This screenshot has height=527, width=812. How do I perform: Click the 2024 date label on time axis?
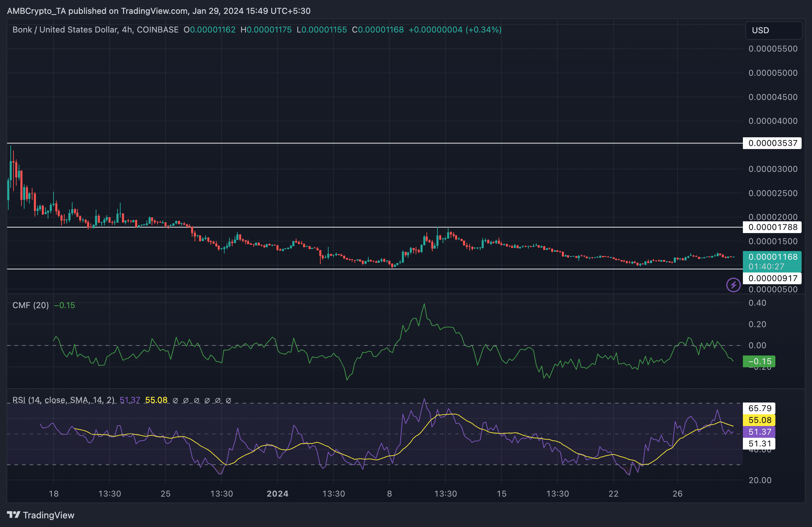(x=277, y=494)
